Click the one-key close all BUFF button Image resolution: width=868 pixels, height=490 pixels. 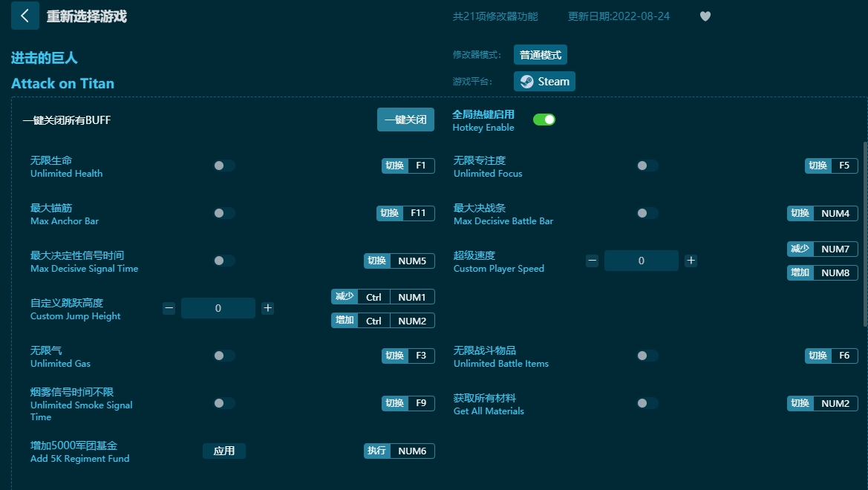click(405, 120)
